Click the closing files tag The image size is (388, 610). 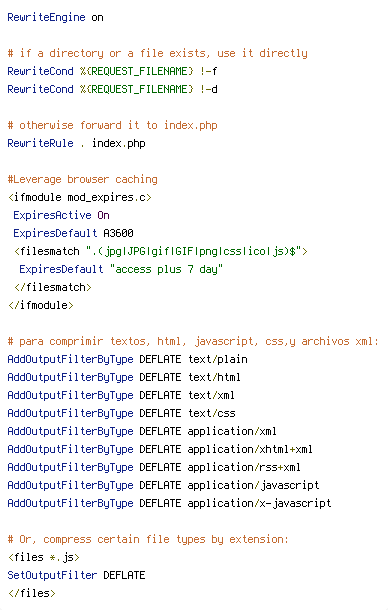32,593
